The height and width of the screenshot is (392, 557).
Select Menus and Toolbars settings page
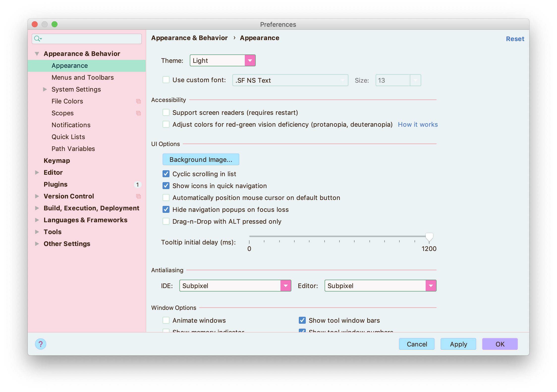[x=83, y=77]
